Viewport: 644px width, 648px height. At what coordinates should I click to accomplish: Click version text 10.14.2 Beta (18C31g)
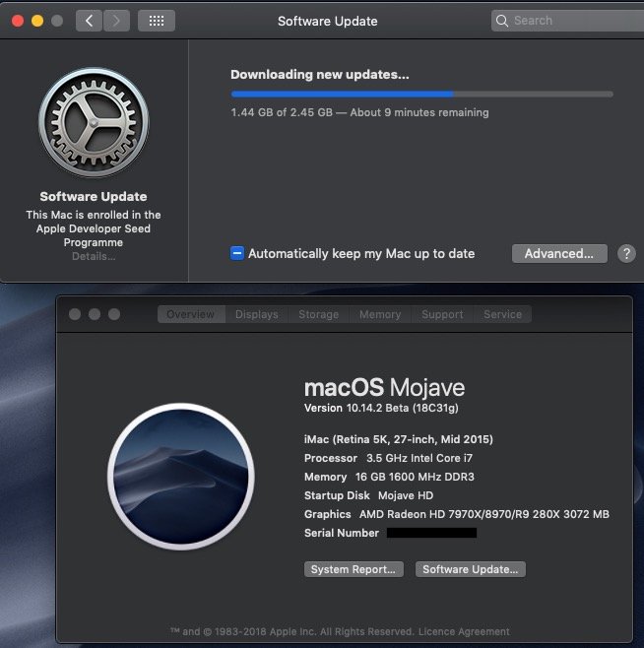403,408
